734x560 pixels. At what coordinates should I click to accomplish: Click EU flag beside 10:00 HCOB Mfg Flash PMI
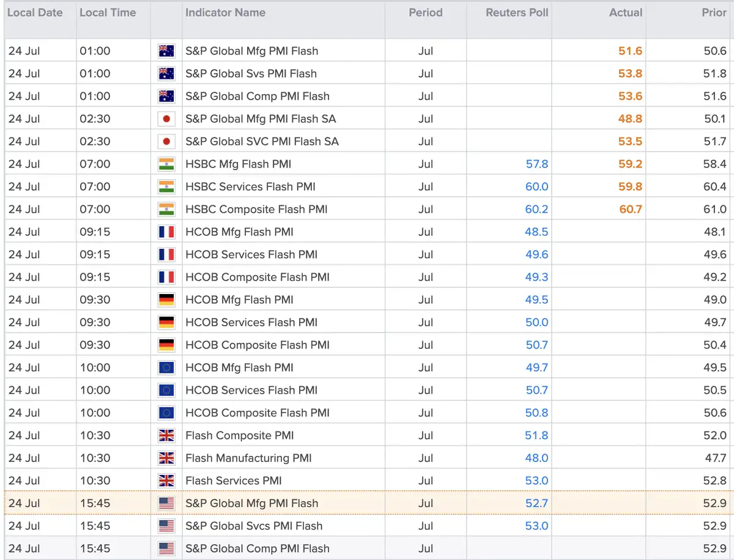(x=166, y=368)
